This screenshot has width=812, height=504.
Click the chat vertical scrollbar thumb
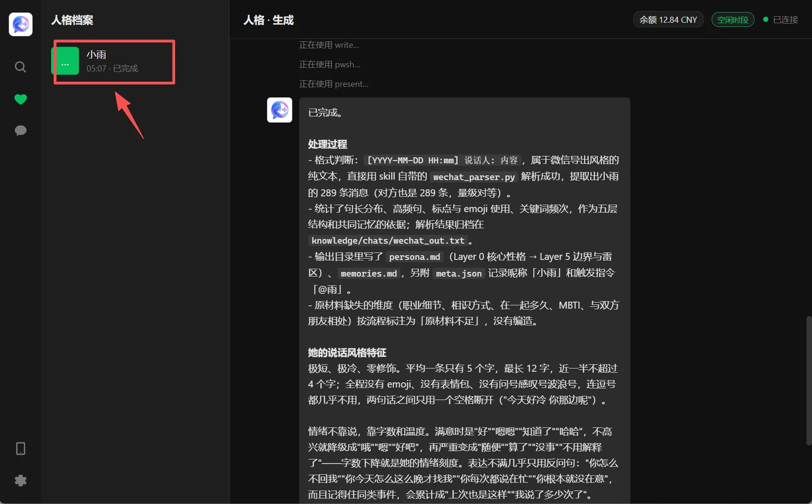point(809,381)
